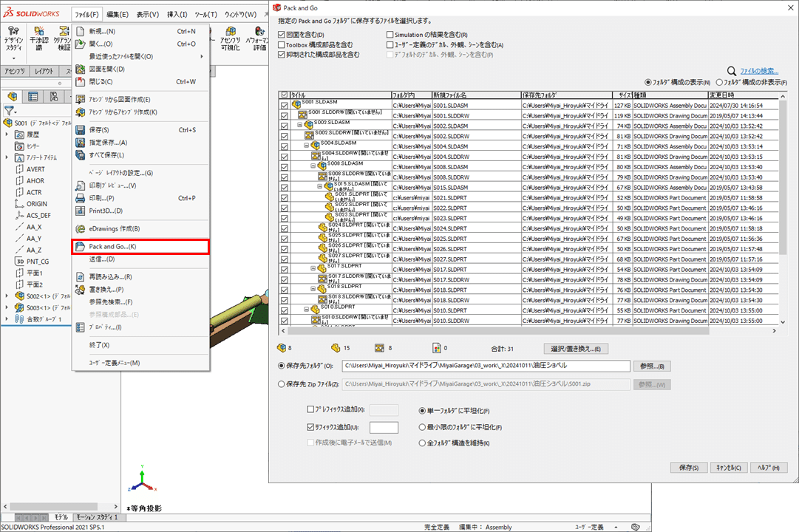Toggle the 図面を含む checkbox
This screenshot has width=799, height=532.
pos(282,35)
